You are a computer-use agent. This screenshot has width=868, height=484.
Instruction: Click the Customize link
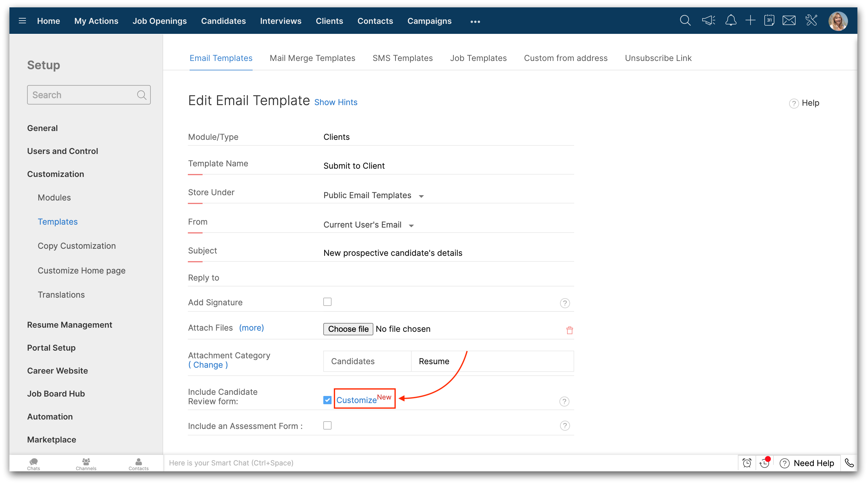click(x=357, y=400)
